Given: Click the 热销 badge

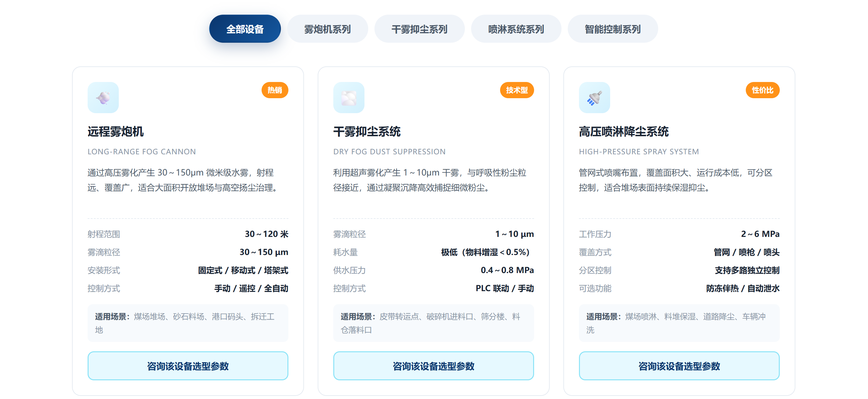Looking at the screenshot, I should [x=275, y=90].
